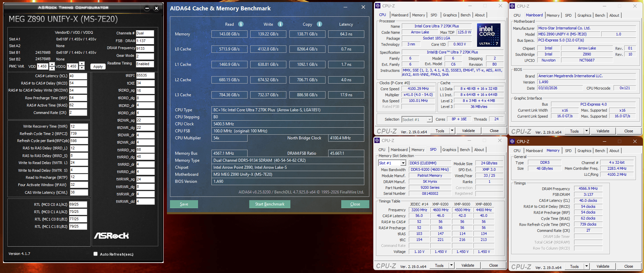Expand the Tools arrow in CPU-Z SPD-tab window
The height and width of the screenshot is (273, 644).
click(451, 265)
